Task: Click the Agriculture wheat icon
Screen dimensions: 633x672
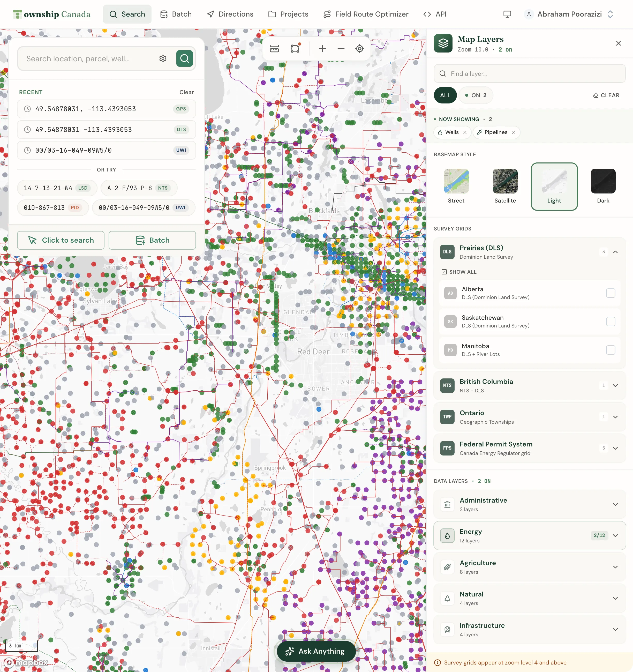Action: (x=447, y=567)
